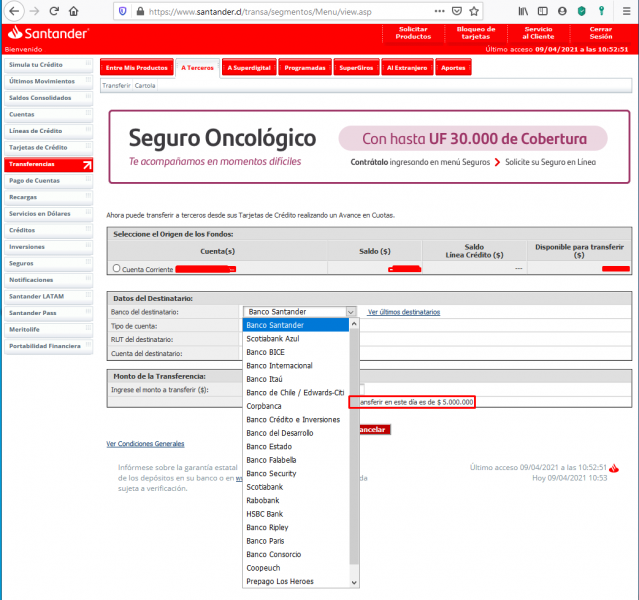The width and height of the screenshot is (639, 600).
Task: Click Cerrar Sesión in the header
Action: coord(601,33)
